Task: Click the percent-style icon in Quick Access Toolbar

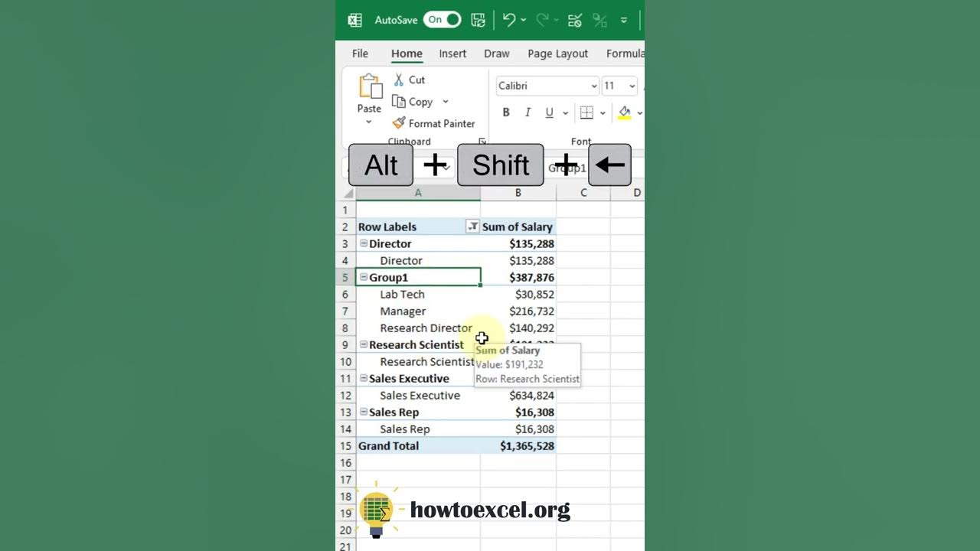Action: pyautogui.click(x=599, y=21)
